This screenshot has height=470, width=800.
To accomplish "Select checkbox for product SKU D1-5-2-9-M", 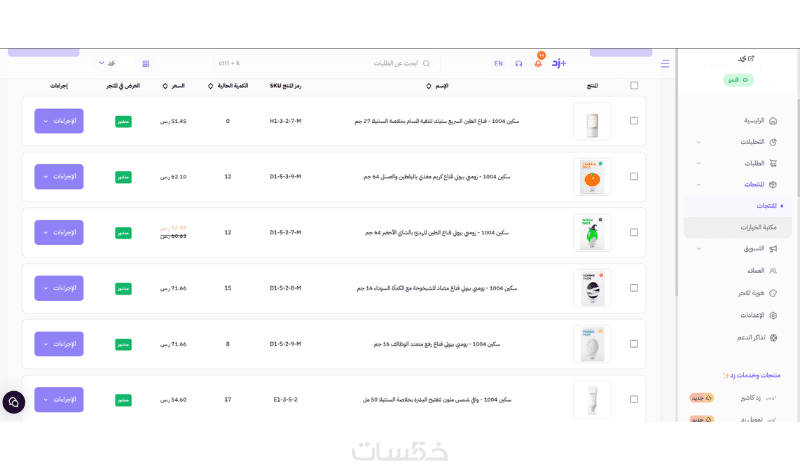I will (634, 344).
